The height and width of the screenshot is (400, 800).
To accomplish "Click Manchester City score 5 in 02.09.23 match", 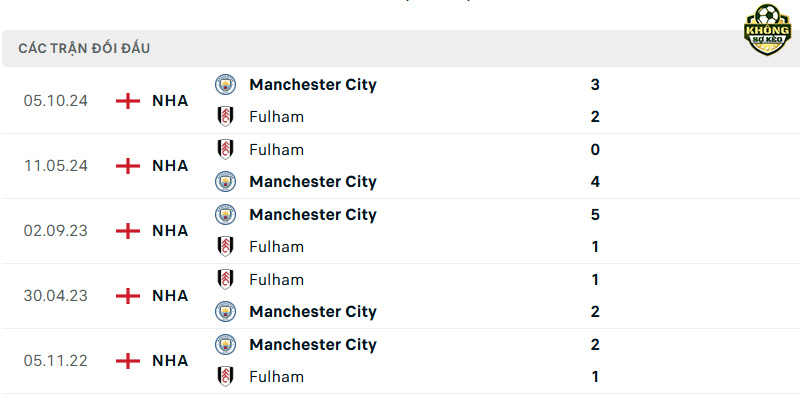I will pyautogui.click(x=595, y=215).
